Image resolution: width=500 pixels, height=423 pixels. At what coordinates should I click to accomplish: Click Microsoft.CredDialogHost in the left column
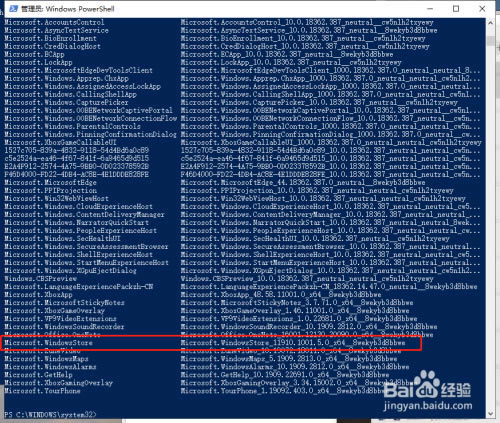[52, 46]
